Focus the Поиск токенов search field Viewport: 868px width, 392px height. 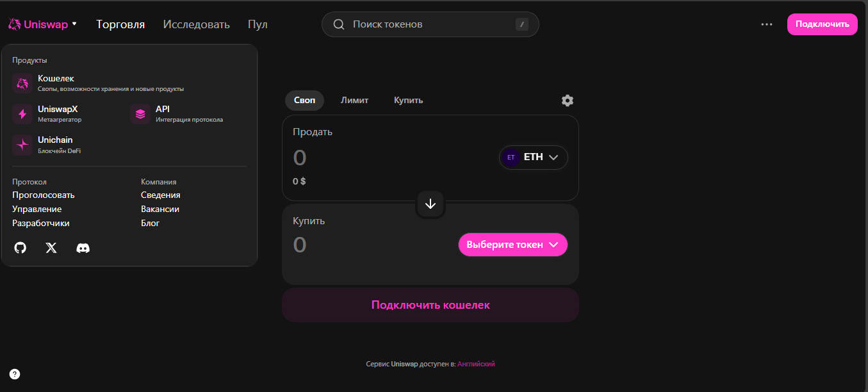pos(429,24)
